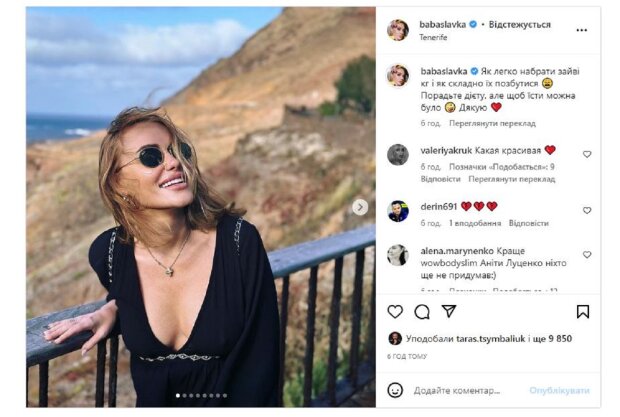The height and width of the screenshot is (417, 620).
Task: Open valeriyakruk's avatar
Action: pyautogui.click(x=397, y=154)
